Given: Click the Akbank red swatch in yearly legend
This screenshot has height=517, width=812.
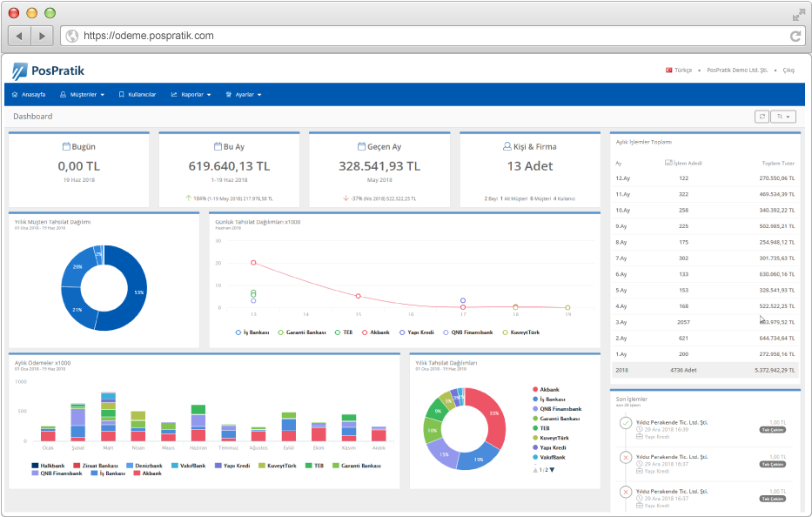Looking at the screenshot, I should [535, 390].
